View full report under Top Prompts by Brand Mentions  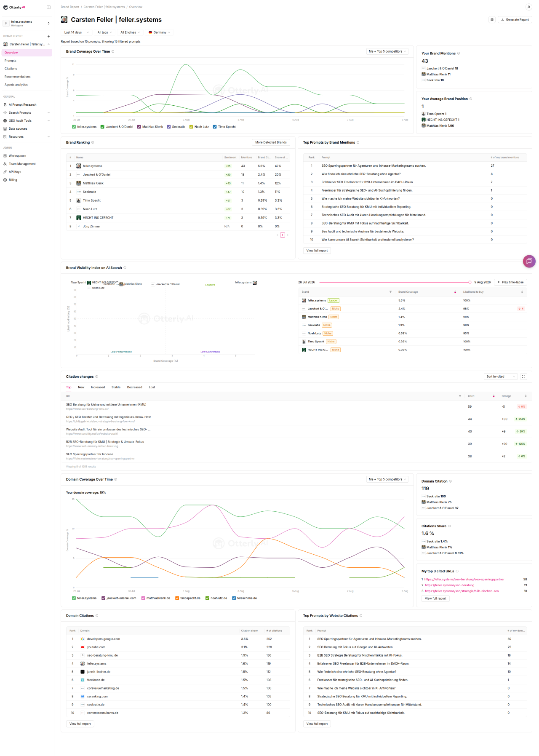317,251
